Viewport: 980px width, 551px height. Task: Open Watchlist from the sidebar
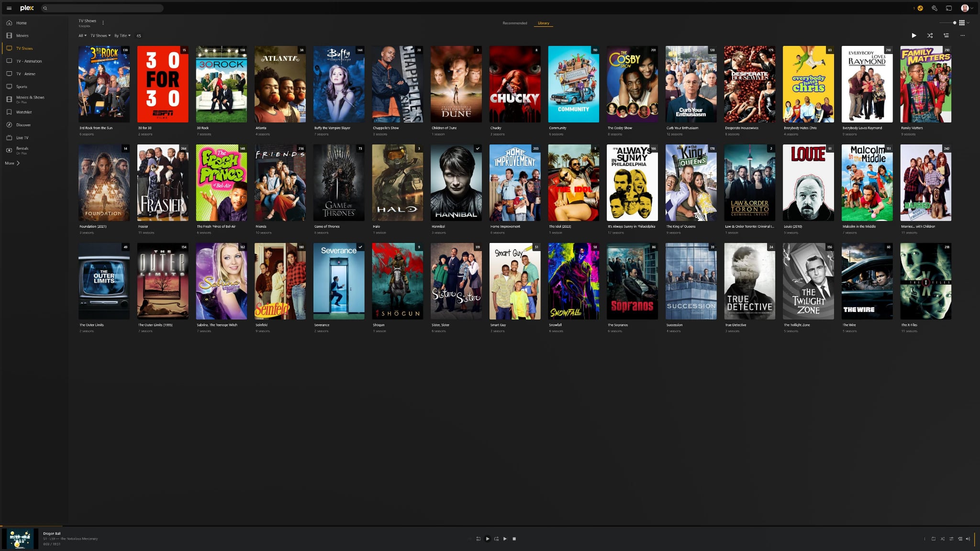pos(23,112)
